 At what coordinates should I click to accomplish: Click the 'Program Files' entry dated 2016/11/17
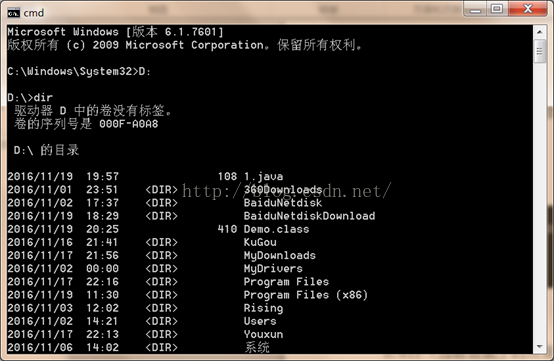pyautogui.click(x=287, y=282)
